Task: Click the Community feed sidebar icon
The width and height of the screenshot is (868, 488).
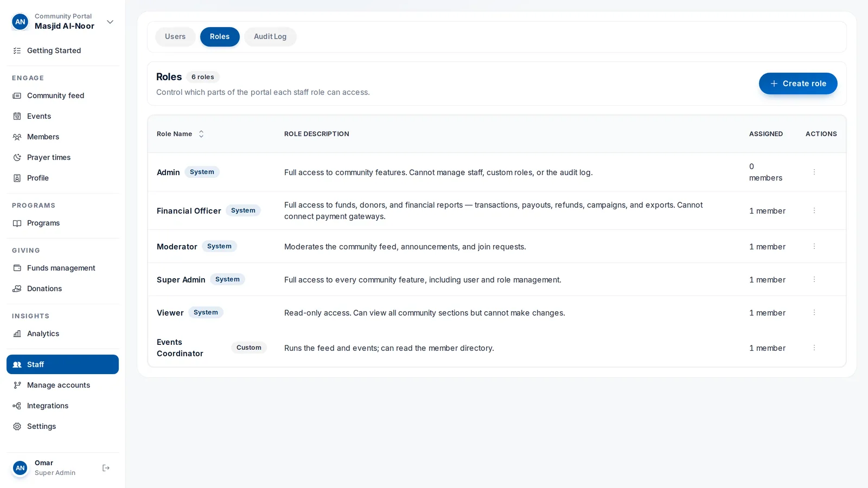Action: pos(17,95)
